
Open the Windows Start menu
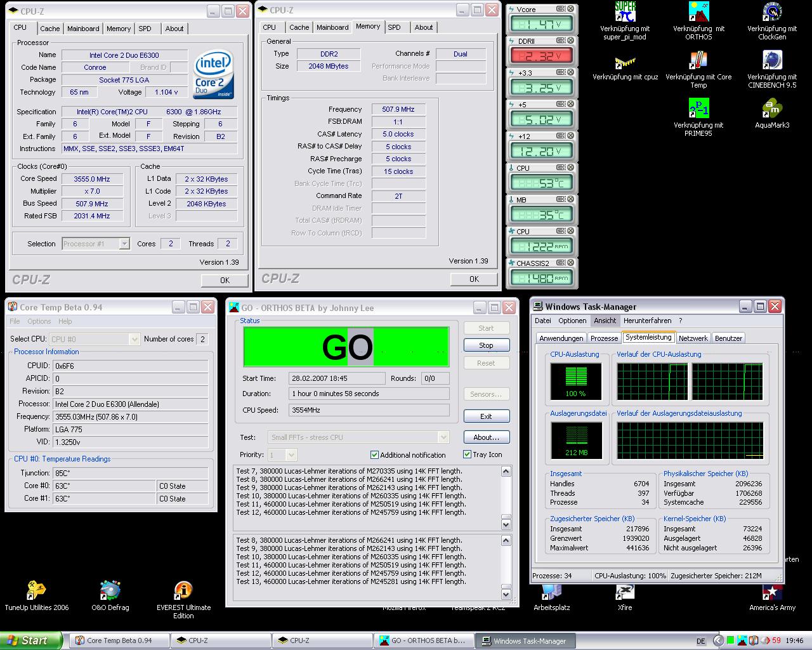pos(31,640)
